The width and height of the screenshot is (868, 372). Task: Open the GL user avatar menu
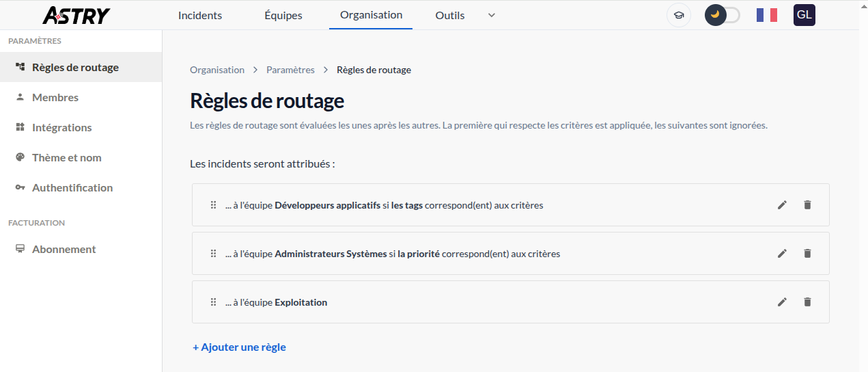(x=804, y=15)
